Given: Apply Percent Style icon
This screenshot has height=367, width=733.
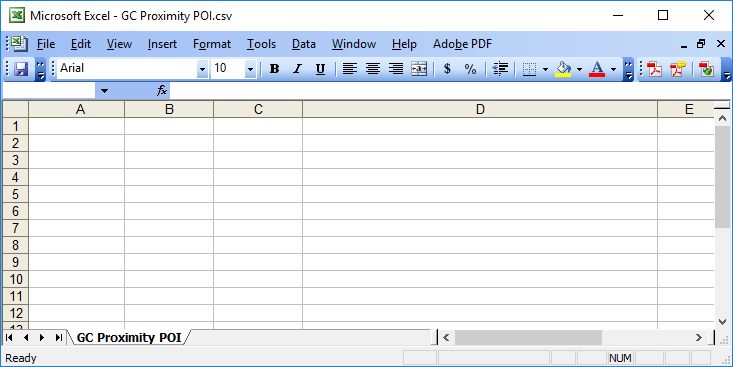Looking at the screenshot, I should pyautogui.click(x=470, y=69).
